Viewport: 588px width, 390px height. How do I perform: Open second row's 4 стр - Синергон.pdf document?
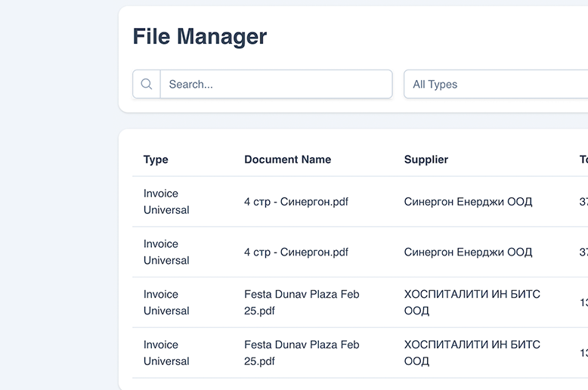tap(296, 252)
